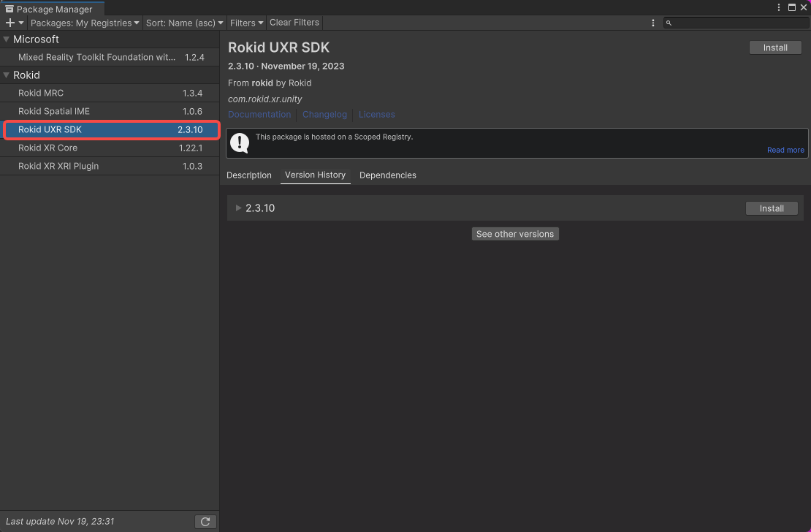Maximize the Package Manager window
Viewport: 811px width, 532px height.
[792, 7]
